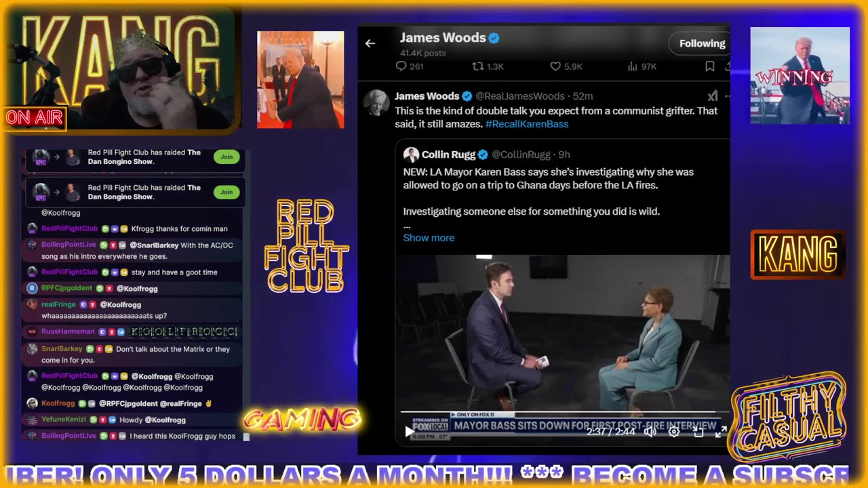Click the Red Pill Fight Club logo

(306, 246)
